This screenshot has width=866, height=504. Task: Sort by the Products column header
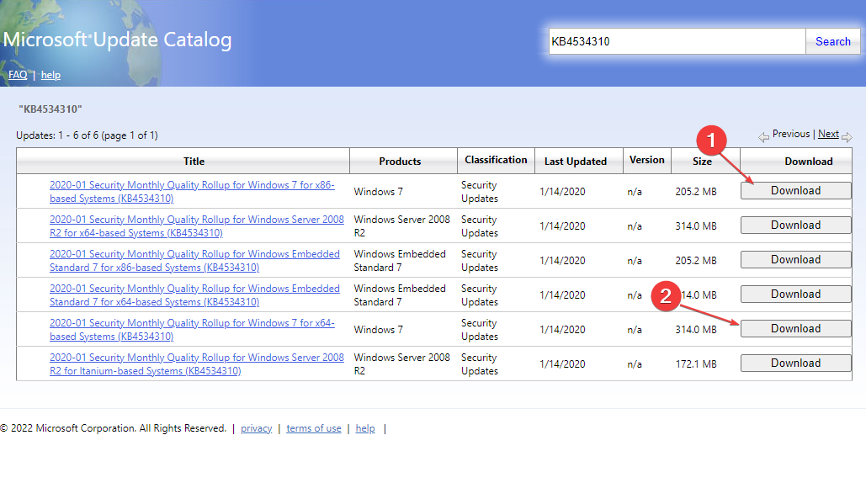(x=400, y=162)
